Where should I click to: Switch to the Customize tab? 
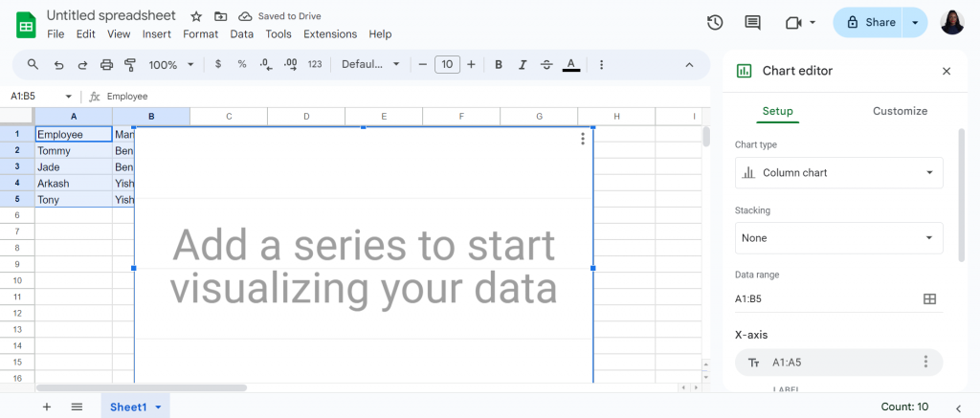pos(900,111)
